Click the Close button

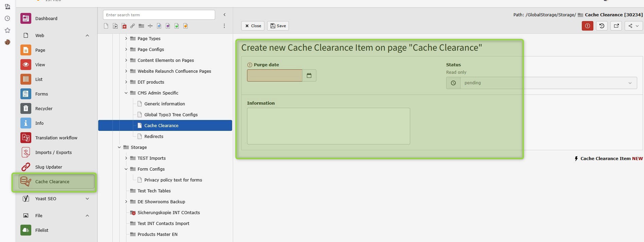tap(253, 26)
